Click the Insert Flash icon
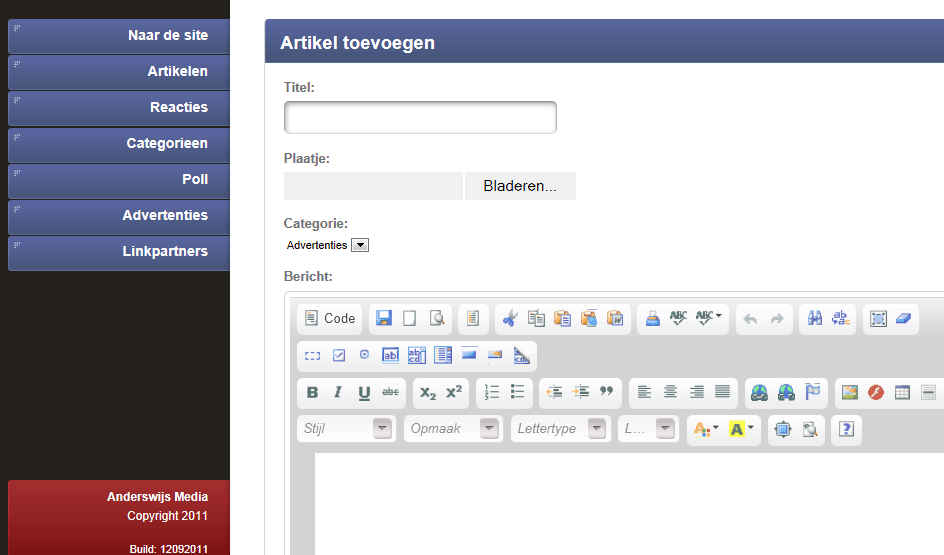Viewport: 944px width, 555px height. click(876, 392)
